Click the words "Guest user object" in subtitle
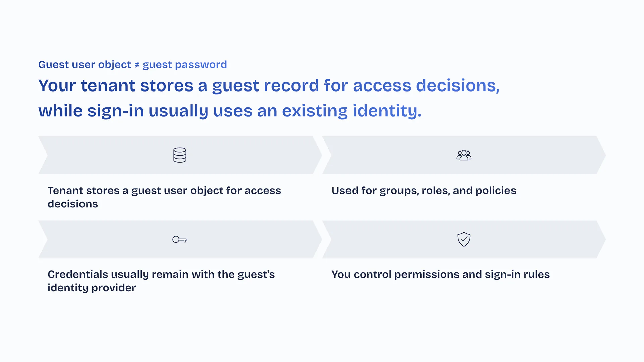The image size is (644, 362). coord(85,65)
